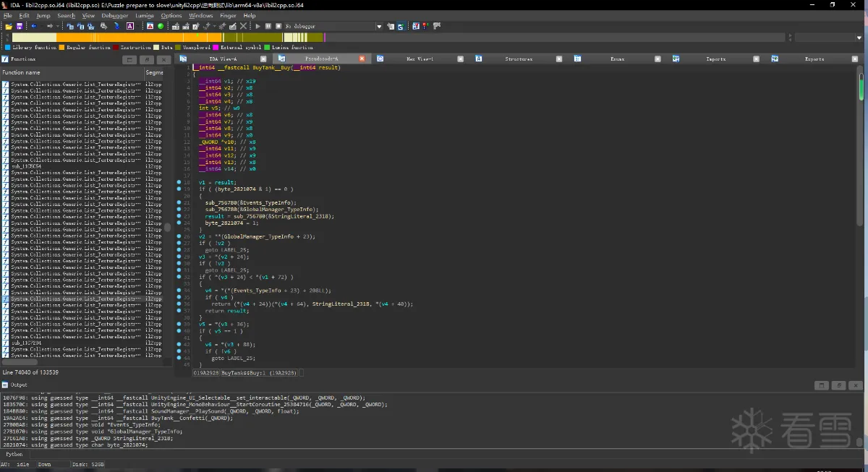Open the Lumina menu

[145, 15]
